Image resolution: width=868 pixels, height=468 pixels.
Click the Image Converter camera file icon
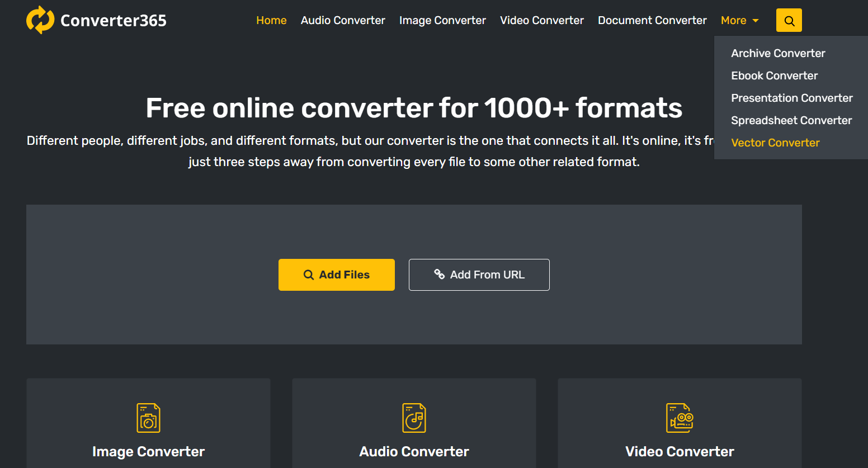(148, 418)
